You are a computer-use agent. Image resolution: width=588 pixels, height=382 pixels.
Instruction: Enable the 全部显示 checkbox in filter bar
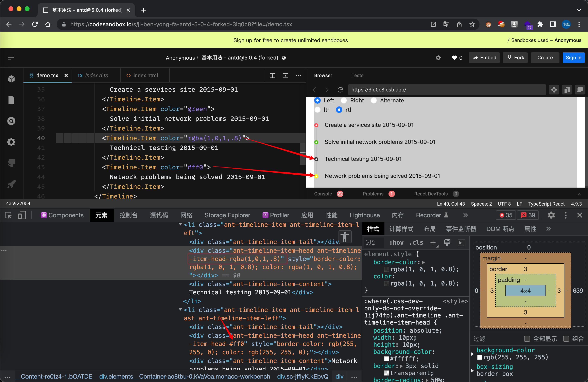pyautogui.click(x=527, y=338)
